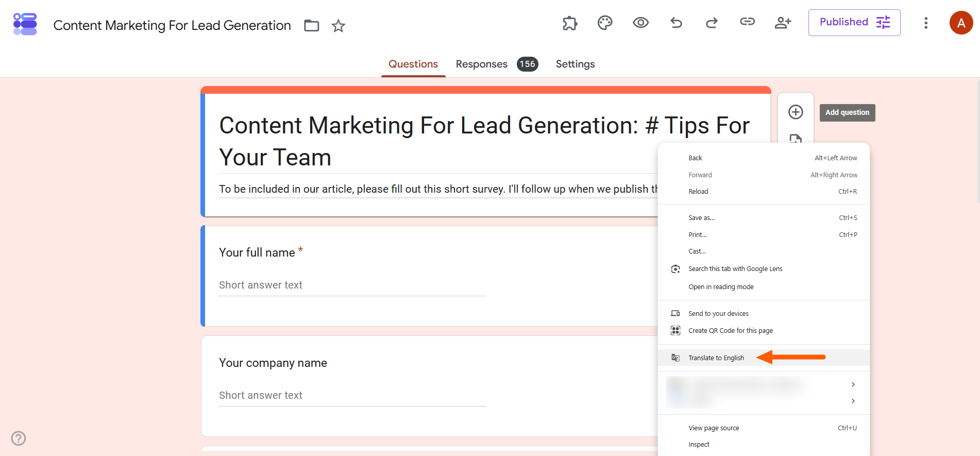980x456 pixels.
Task: Select Cast... menu entry
Action: click(x=764, y=251)
